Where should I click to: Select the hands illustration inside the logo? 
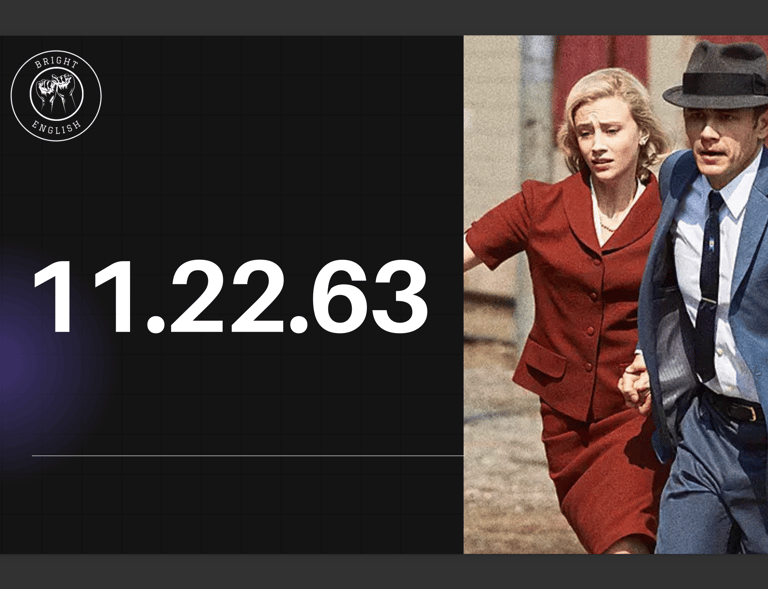click(56, 92)
